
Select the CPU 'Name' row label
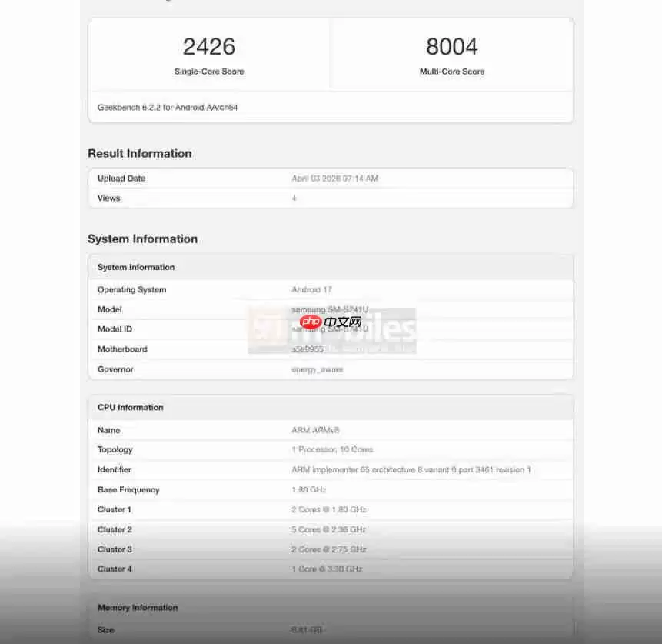pos(109,430)
